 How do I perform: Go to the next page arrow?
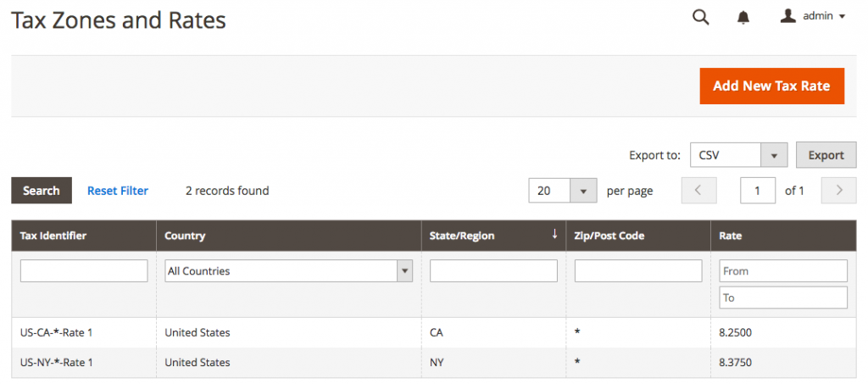(x=839, y=191)
